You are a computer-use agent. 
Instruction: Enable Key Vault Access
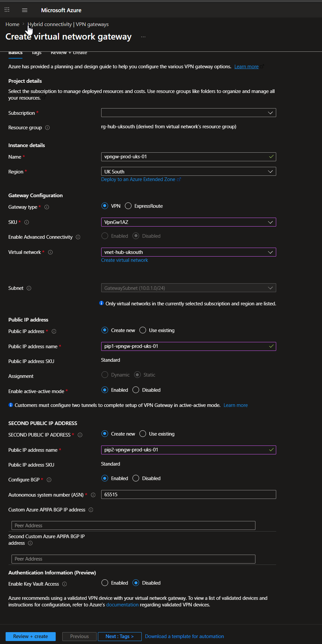click(x=105, y=583)
